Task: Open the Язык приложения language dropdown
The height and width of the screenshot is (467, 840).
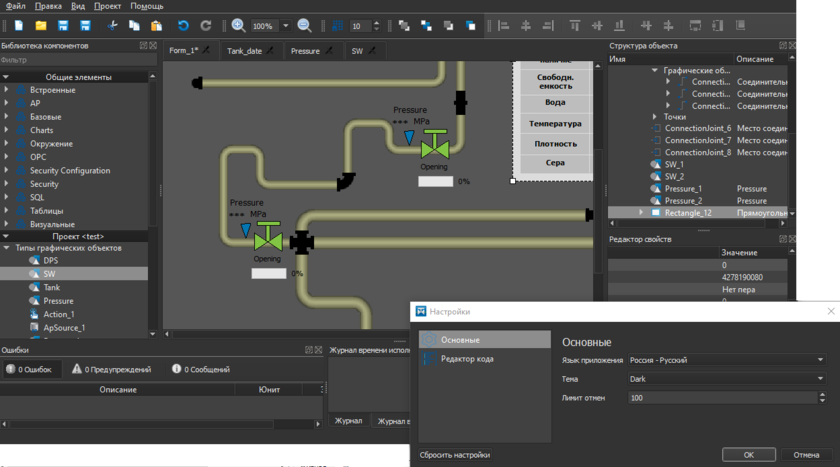Action: pyautogui.click(x=726, y=360)
